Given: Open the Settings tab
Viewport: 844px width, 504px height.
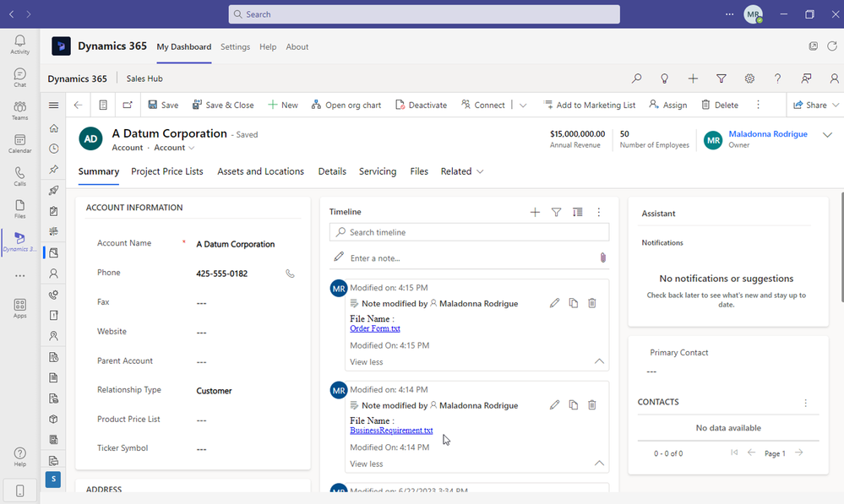Looking at the screenshot, I should (235, 46).
